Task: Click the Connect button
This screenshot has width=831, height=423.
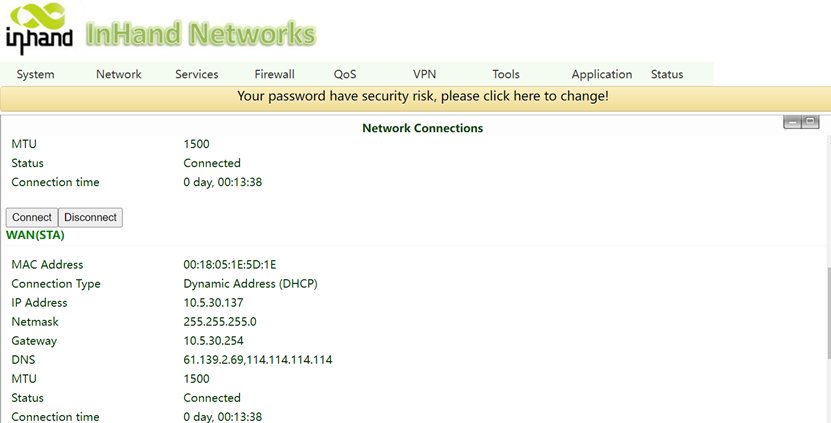Action: click(32, 217)
